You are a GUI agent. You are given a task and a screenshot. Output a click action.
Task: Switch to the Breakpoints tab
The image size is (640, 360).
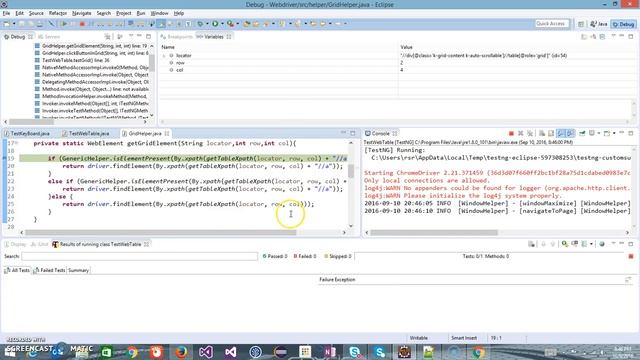click(x=177, y=37)
